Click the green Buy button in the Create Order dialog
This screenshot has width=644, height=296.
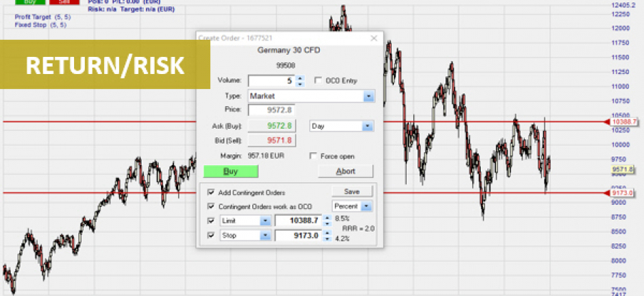[231, 171]
